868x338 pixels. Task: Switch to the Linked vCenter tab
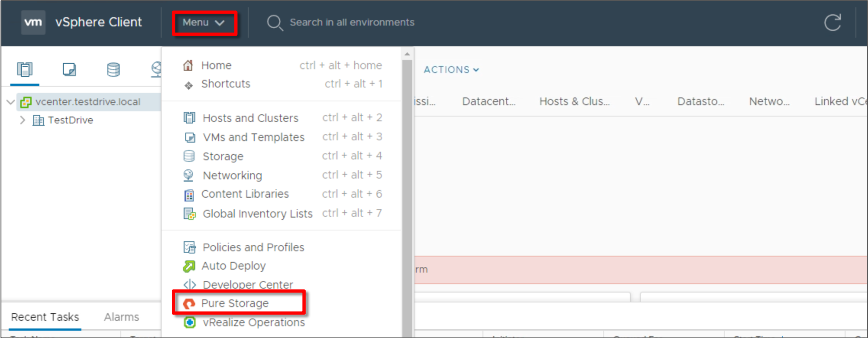pos(840,101)
